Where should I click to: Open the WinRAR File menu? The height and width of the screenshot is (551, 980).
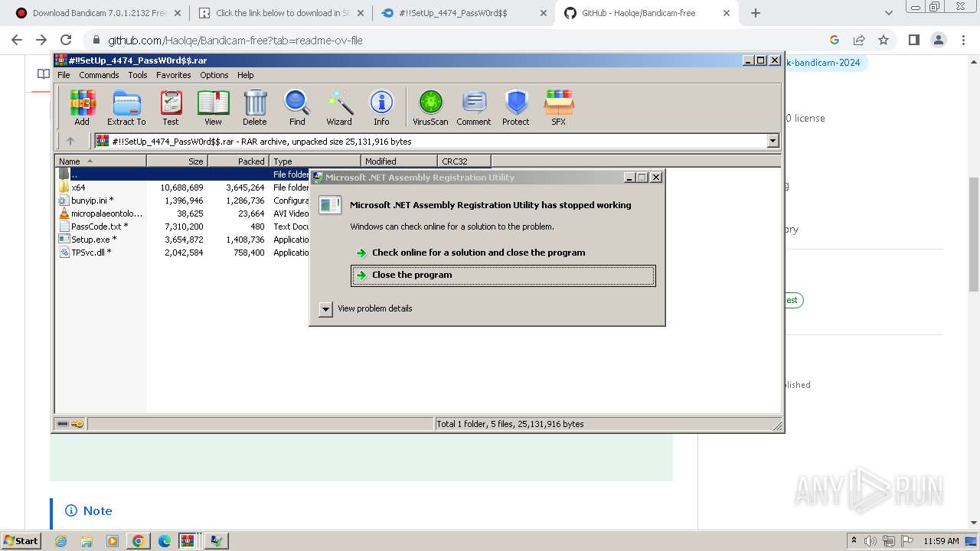(64, 75)
